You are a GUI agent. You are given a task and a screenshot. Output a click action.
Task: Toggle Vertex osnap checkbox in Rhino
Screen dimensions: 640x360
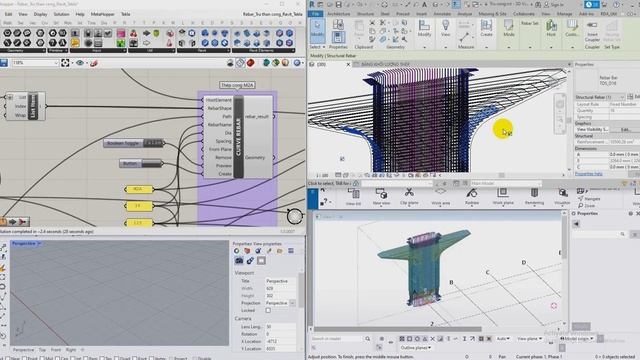(151, 358)
